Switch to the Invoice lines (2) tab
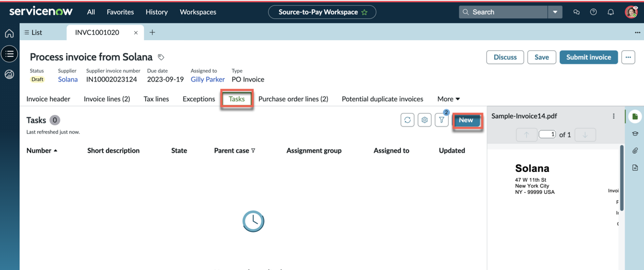644x270 pixels. tap(107, 99)
